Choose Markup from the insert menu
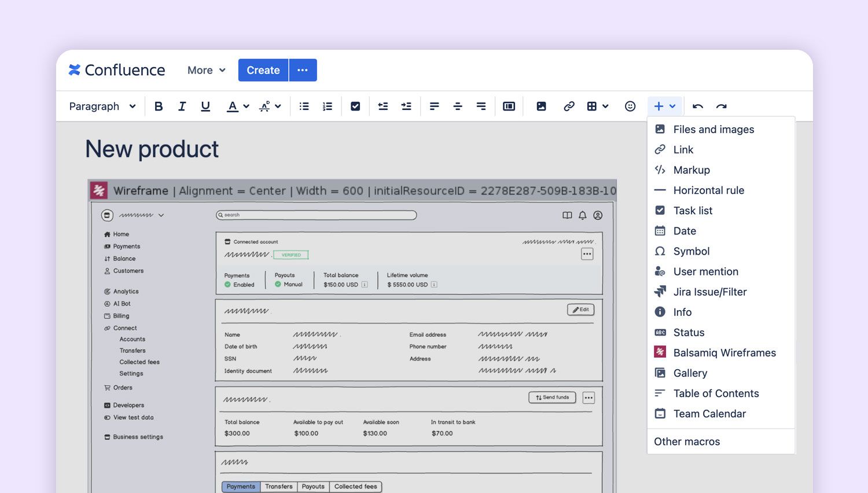 (x=721, y=170)
